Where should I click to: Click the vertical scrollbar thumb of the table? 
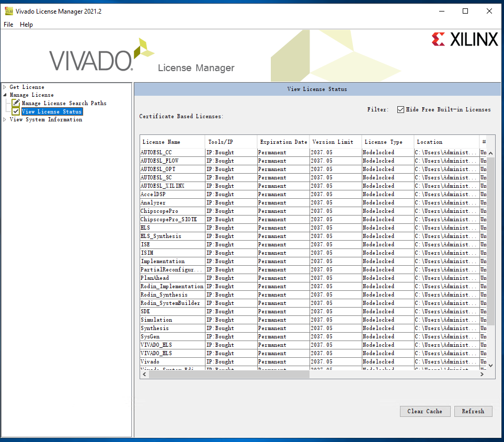click(491, 241)
